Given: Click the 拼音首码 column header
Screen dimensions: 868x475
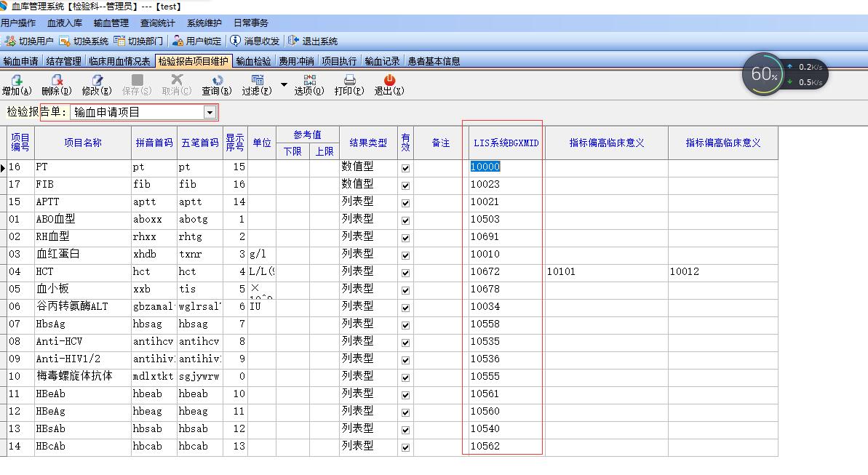Looking at the screenshot, I should (x=154, y=143).
